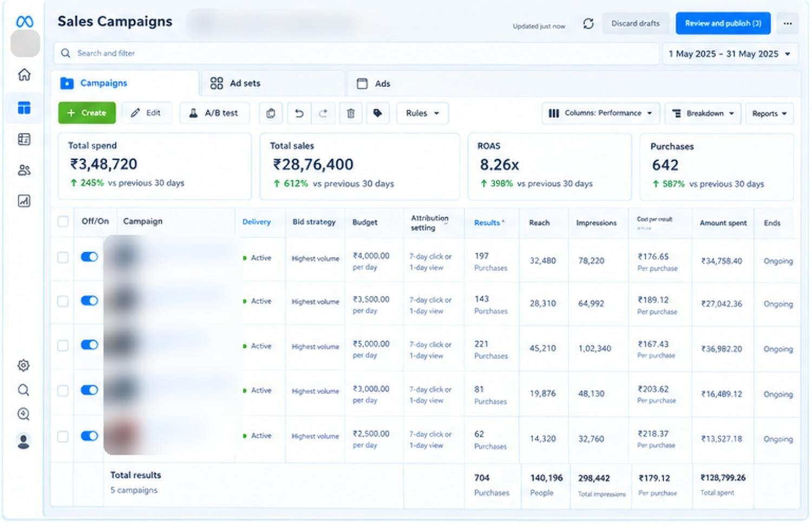Click the Bid strategy column header
Image resolution: width=812 pixels, height=527 pixels.
tap(314, 222)
